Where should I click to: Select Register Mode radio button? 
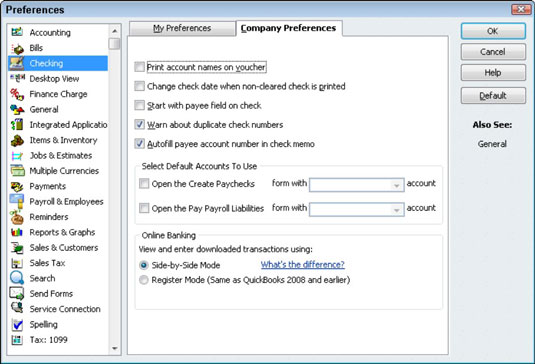pyautogui.click(x=144, y=280)
